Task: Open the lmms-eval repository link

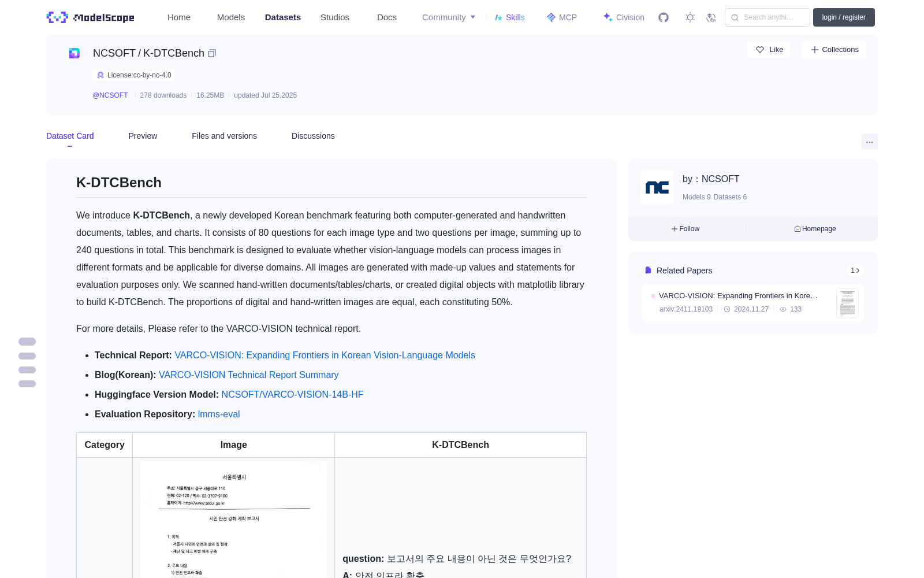Action: pos(219,414)
